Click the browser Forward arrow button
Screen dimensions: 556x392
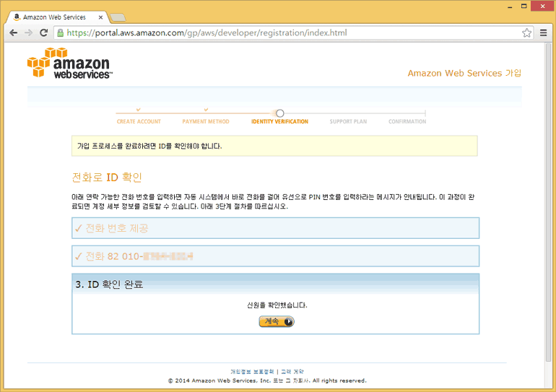pyautogui.click(x=28, y=32)
